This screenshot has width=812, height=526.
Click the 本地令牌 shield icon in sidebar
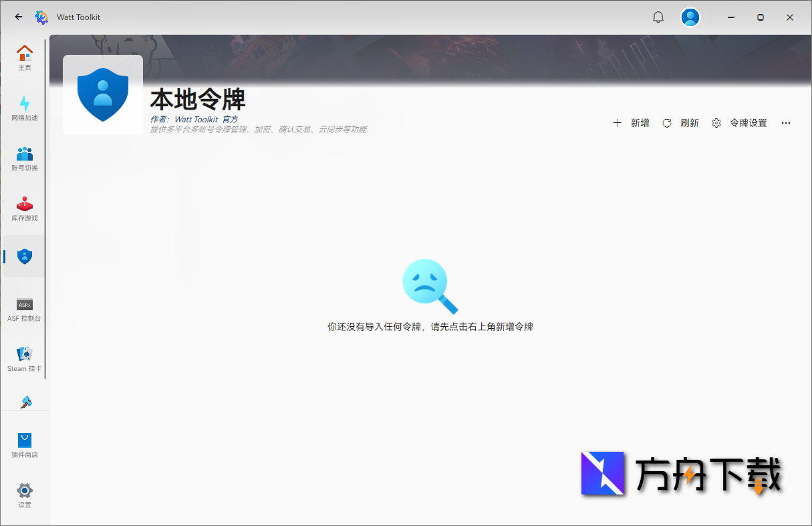[x=25, y=256]
